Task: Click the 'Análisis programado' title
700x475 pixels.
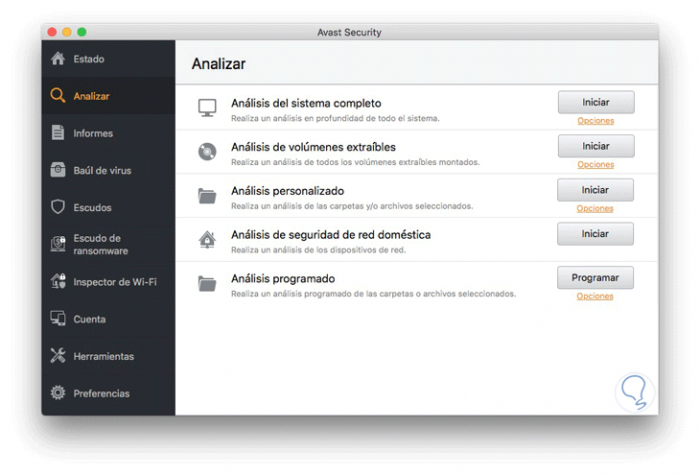Action: click(x=283, y=279)
